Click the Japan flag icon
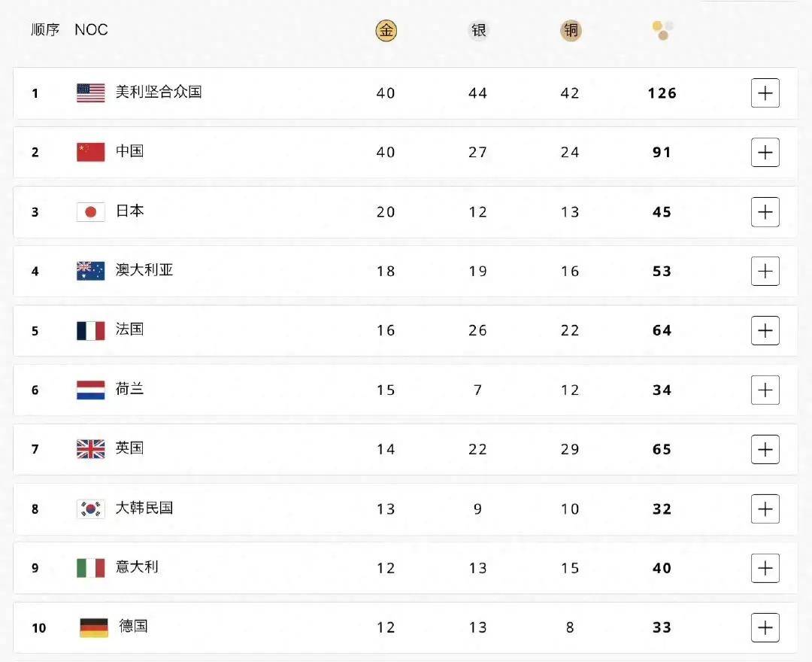This screenshot has height=662, width=812. 91,211
